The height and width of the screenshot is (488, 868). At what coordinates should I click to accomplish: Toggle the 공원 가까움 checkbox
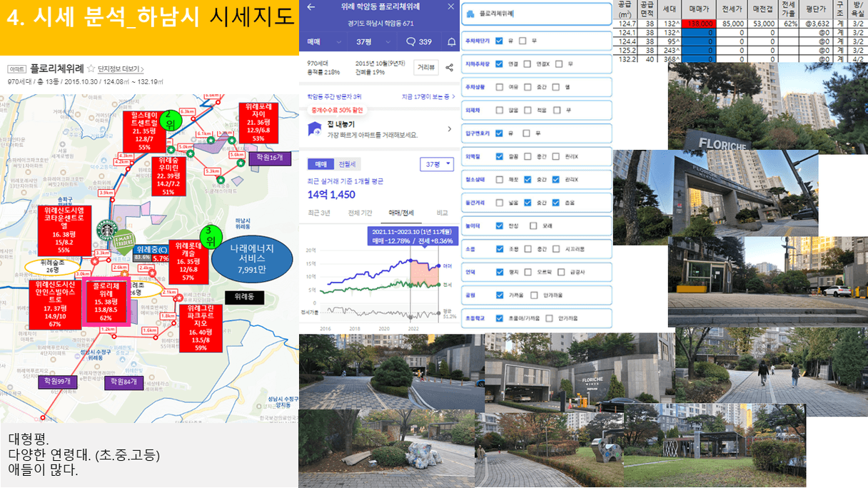tap(499, 295)
